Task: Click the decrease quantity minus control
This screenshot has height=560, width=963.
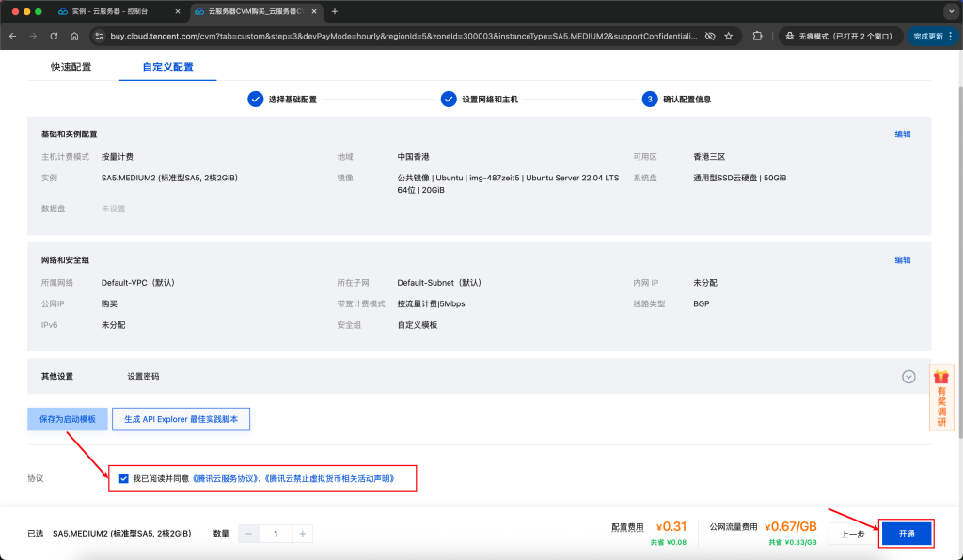Action: click(248, 533)
